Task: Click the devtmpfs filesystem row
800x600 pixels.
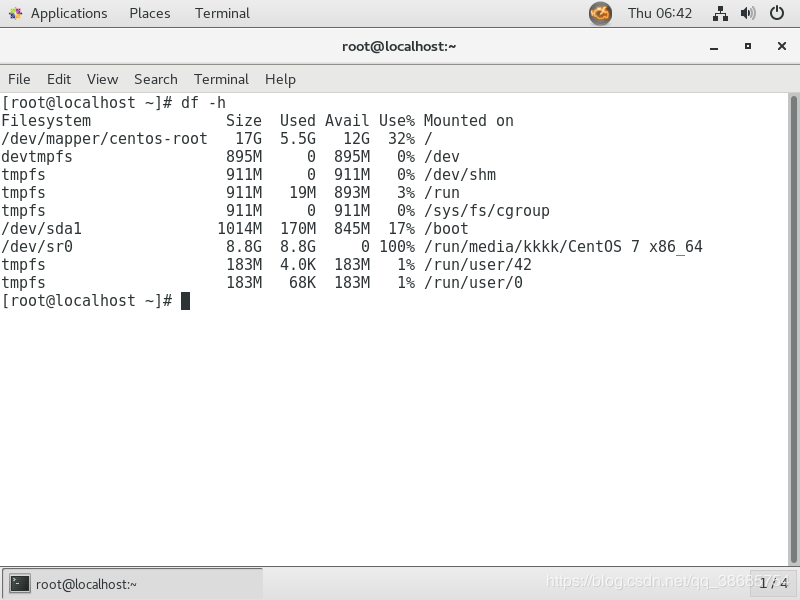Action: pyautogui.click(x=230, y=157)
